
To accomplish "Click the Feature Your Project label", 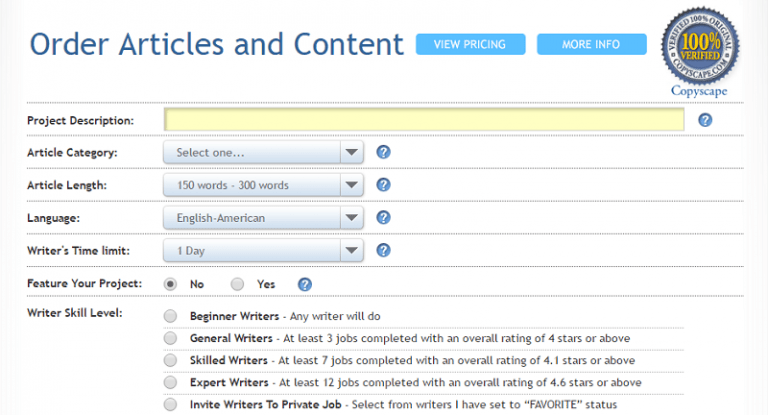I will (x=85, y=283).
